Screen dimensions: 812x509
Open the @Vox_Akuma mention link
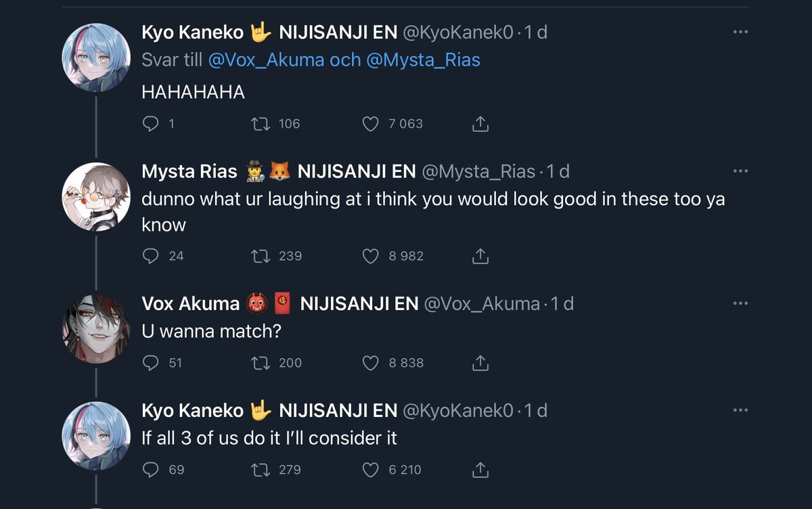click(267, 60)
